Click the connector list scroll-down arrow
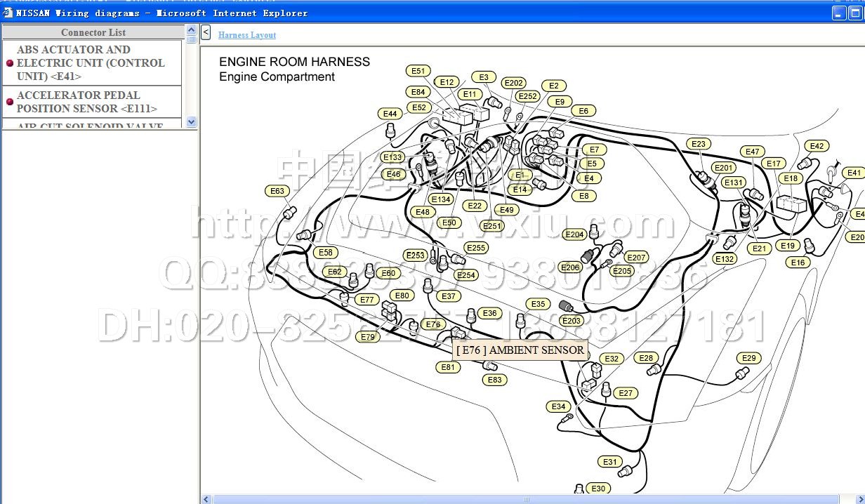The height and width of the screenshot is (504, 865). coord(191,121)
